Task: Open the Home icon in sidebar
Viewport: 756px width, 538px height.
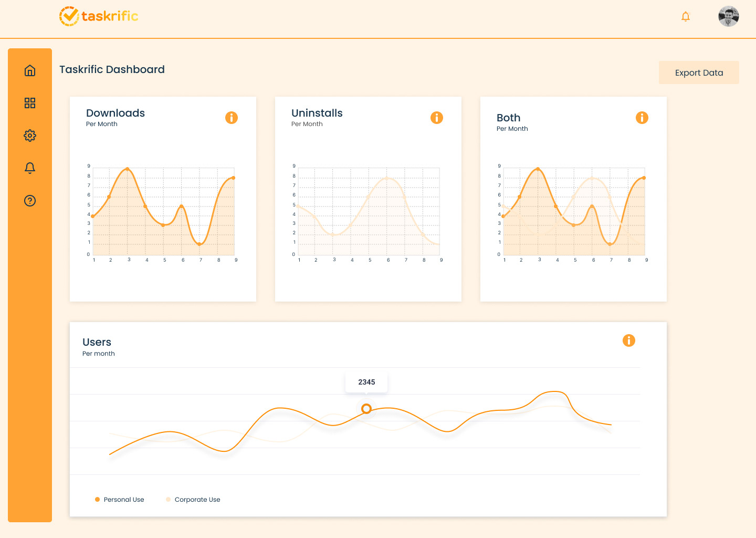Action: coord(30,70)
